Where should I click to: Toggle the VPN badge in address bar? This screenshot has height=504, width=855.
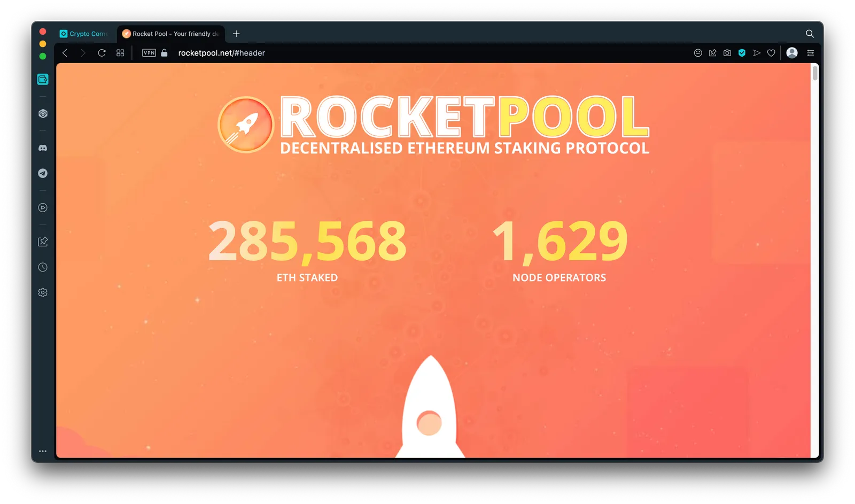point(149,53)
